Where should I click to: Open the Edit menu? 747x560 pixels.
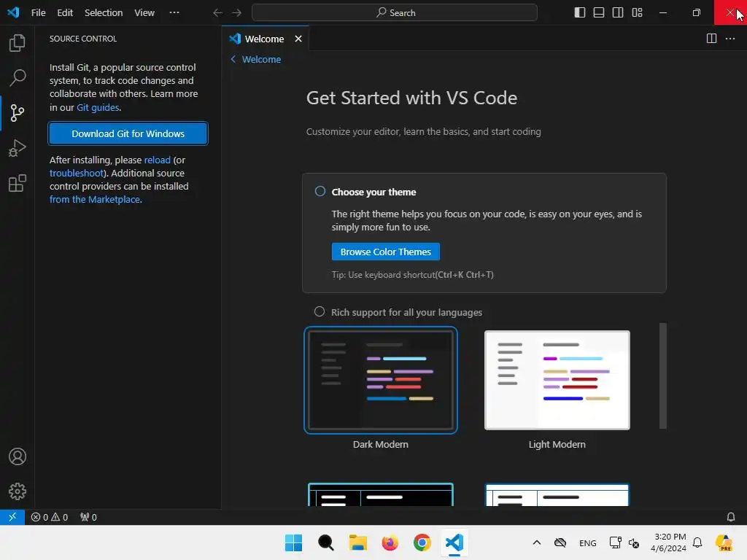[65, 13]
